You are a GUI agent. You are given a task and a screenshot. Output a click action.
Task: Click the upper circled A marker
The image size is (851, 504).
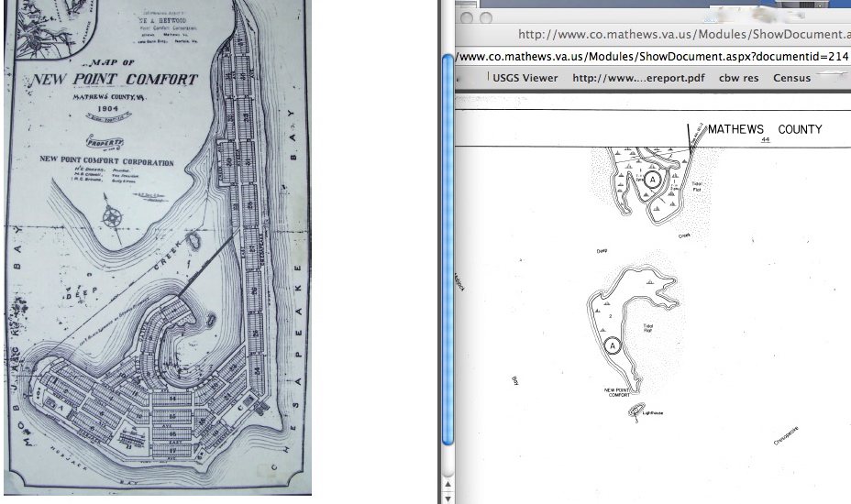(x=652, y=180)
